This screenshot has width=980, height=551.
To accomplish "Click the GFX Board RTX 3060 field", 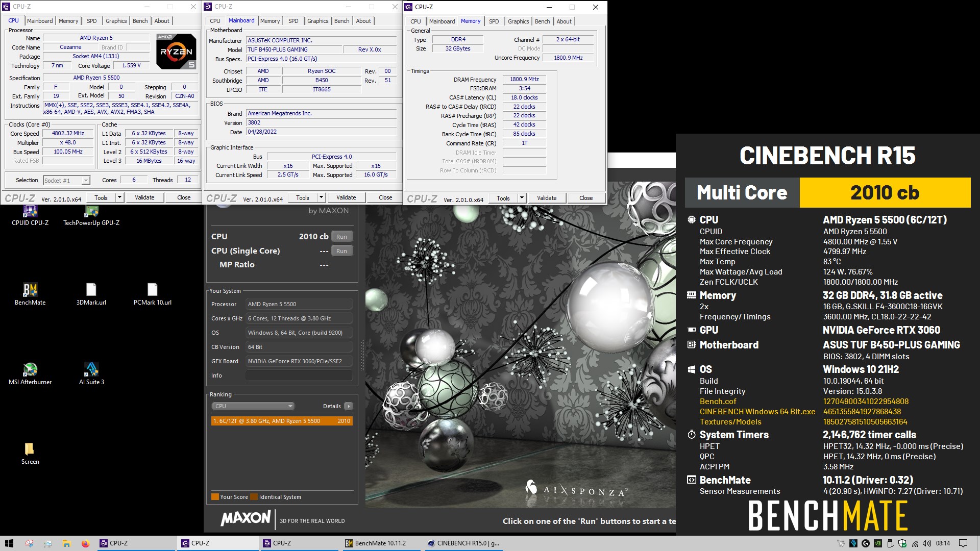I will click(x=299, y=361).
